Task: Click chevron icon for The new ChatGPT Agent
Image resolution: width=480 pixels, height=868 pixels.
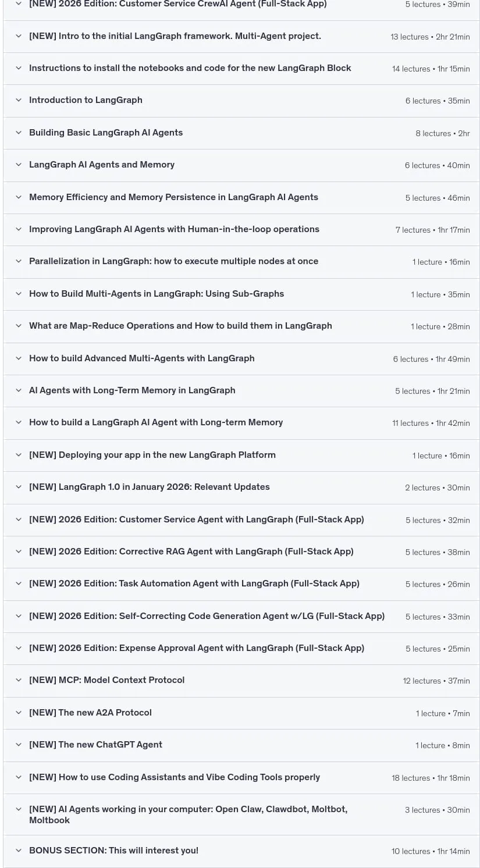Action: click(x=19, y=745)
